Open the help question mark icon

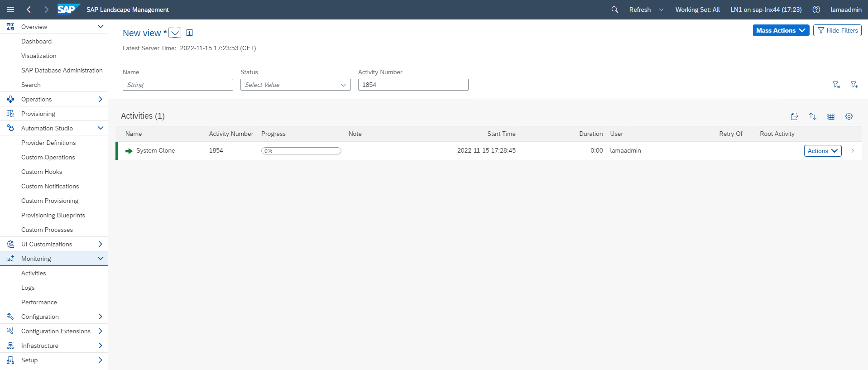[x=816, y=10]
